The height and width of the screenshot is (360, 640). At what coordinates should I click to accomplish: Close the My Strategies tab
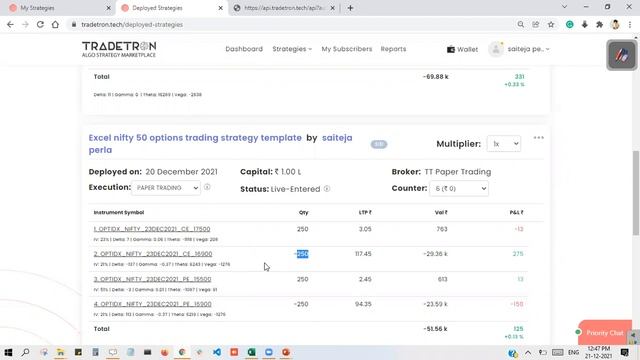click(108, 8)
